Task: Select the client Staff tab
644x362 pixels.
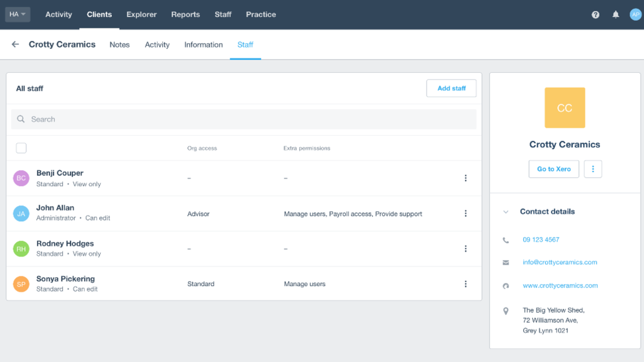Action: [x=245, y=45]
